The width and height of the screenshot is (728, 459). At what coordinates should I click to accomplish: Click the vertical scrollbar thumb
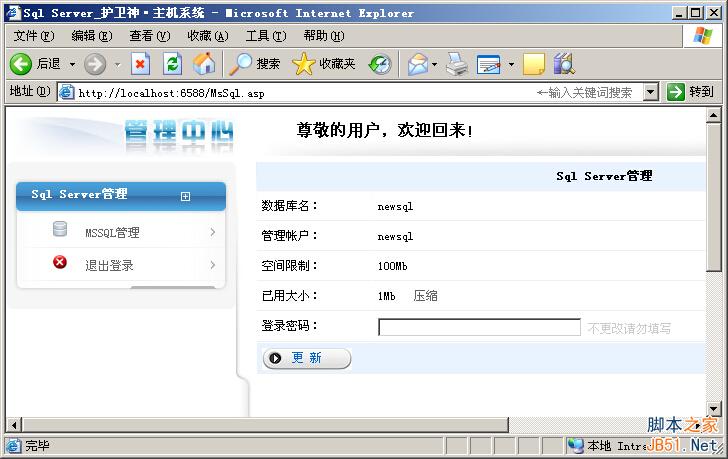[x=713, y=197]
